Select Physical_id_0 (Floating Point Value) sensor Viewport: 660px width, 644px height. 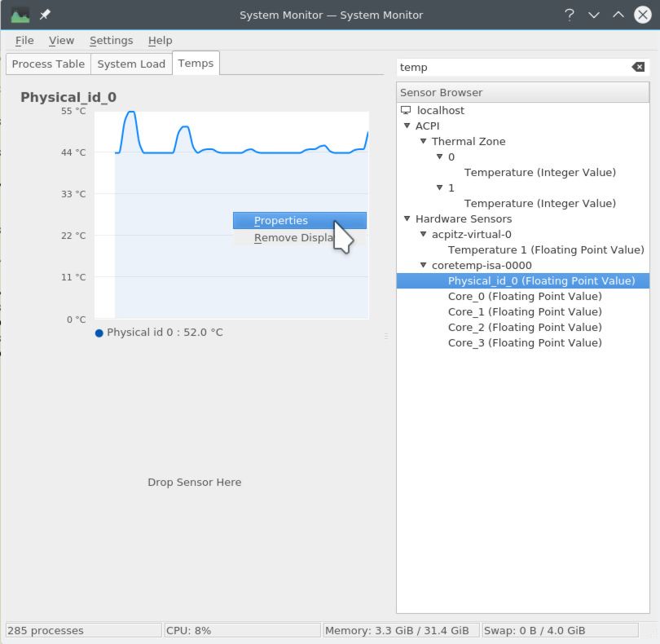[523, 281]
